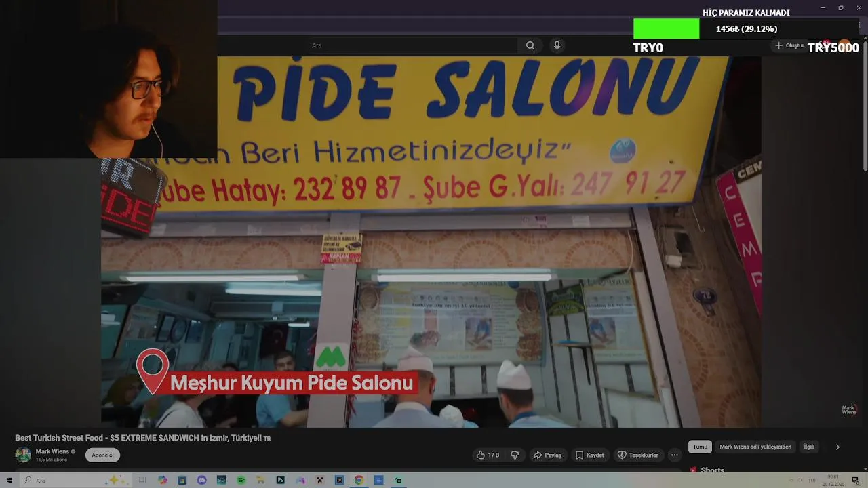868x488 pixels.
Task: Click the TUR language indicator
Action: (812, 481)
